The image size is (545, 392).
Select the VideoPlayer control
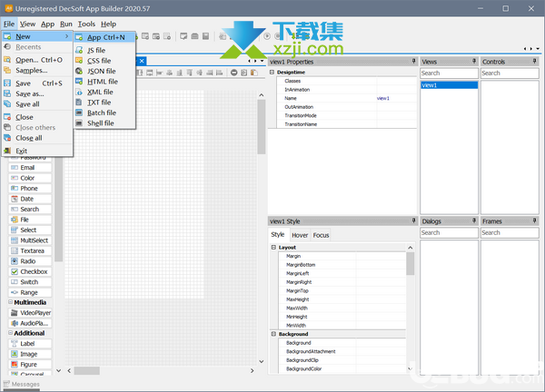point(30,313)
